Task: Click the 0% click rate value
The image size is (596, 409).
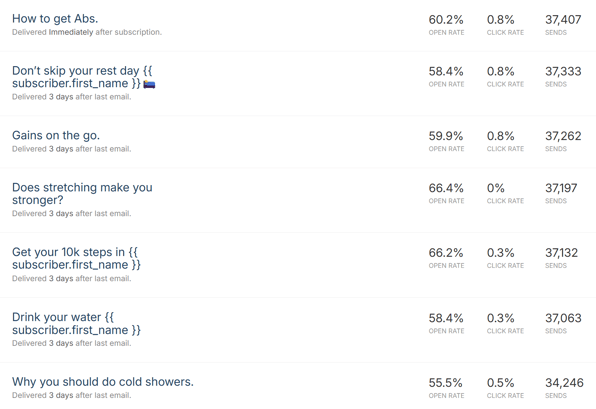Action: [496, 188]
